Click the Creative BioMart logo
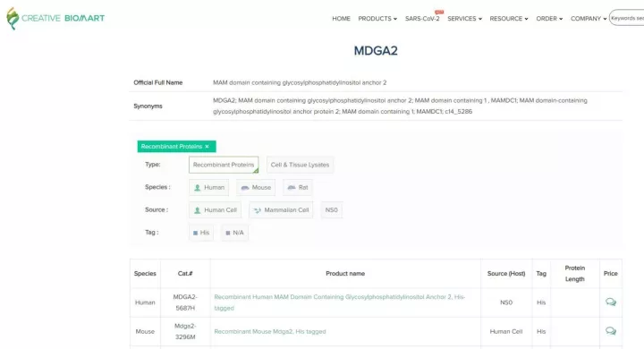Screen dimensions: 644x349 coord(55,18)
